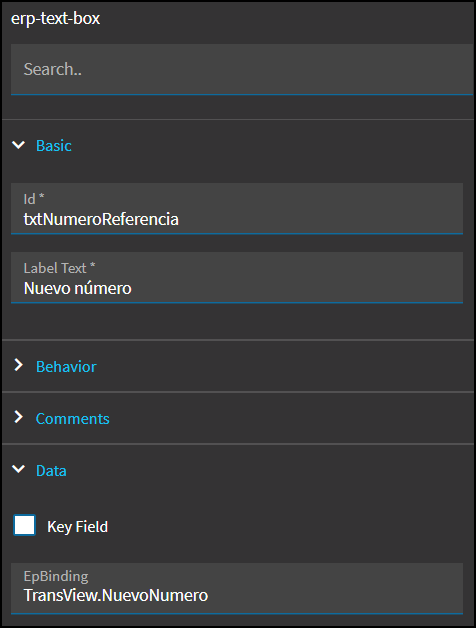Image resolution: width=476 pixels, height=628 pixels.
Task: Place cursor in txtNumeroReferencia text
Action: [x=101, y=219]
